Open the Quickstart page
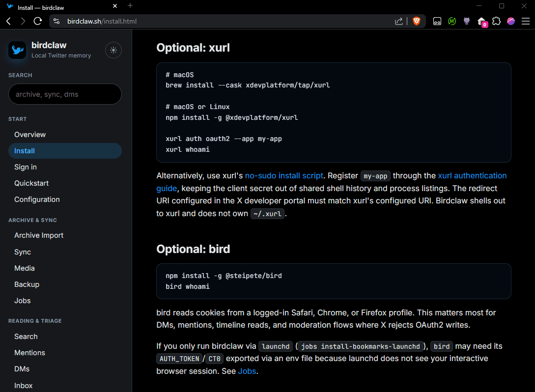The height and width of the screenshot is (392, 535). [x=31, y=183]
